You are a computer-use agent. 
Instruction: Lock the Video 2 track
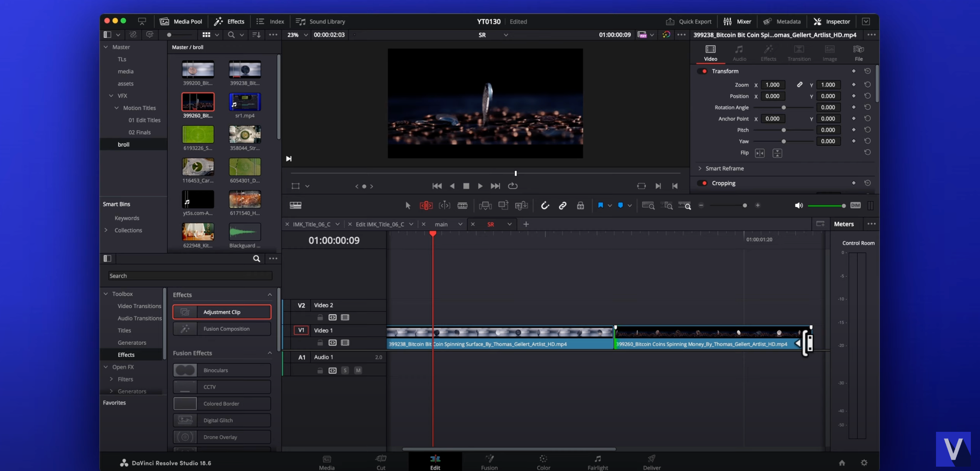(320, 317)
